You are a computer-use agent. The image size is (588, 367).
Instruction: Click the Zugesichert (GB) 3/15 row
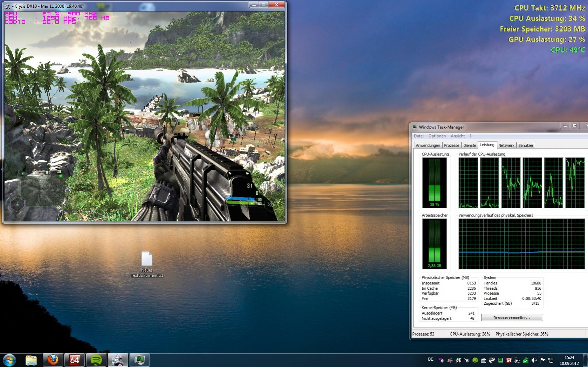tap(512, 303)
